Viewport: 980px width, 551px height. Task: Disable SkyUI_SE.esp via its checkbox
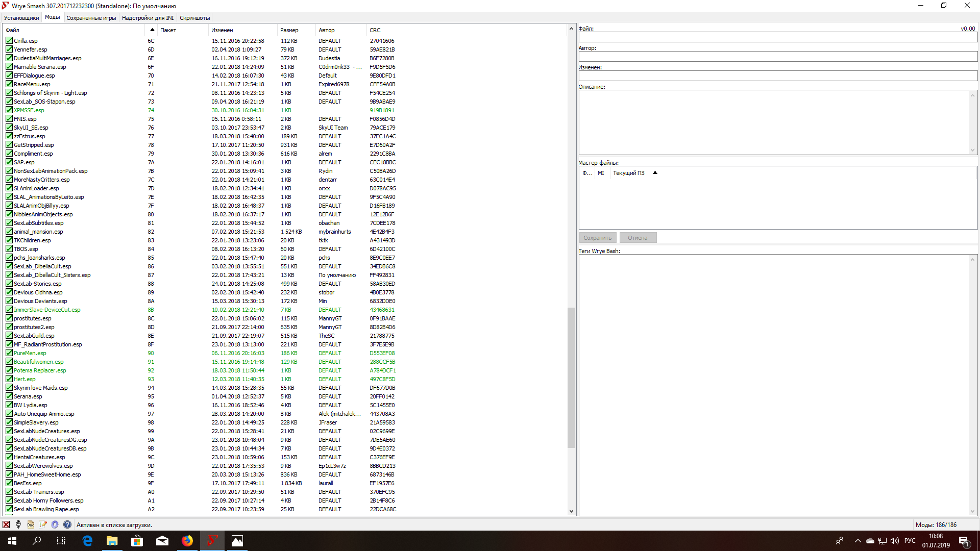tap(9, 128)
